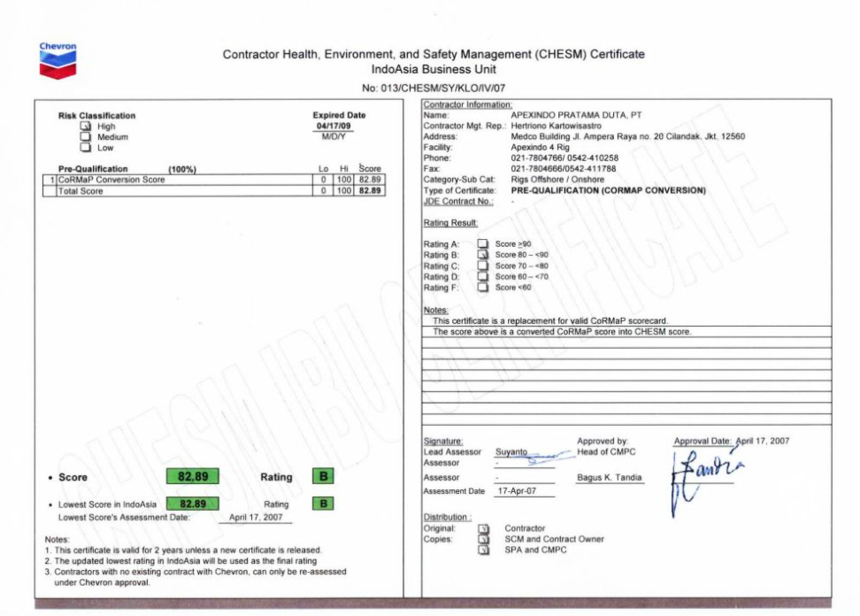The height and width of the screenshot is (616, 860).
Task: Click the Head of CMPC label
Action: pyautogui.click(x=606, y=452)
